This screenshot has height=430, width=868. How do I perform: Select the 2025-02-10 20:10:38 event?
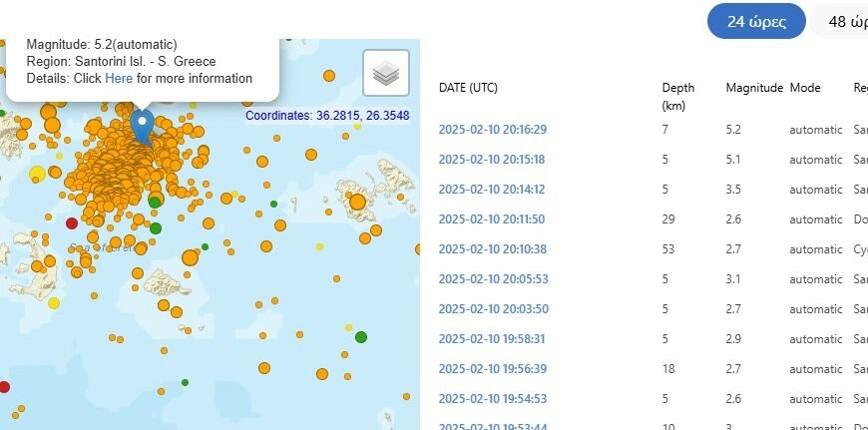493,248
